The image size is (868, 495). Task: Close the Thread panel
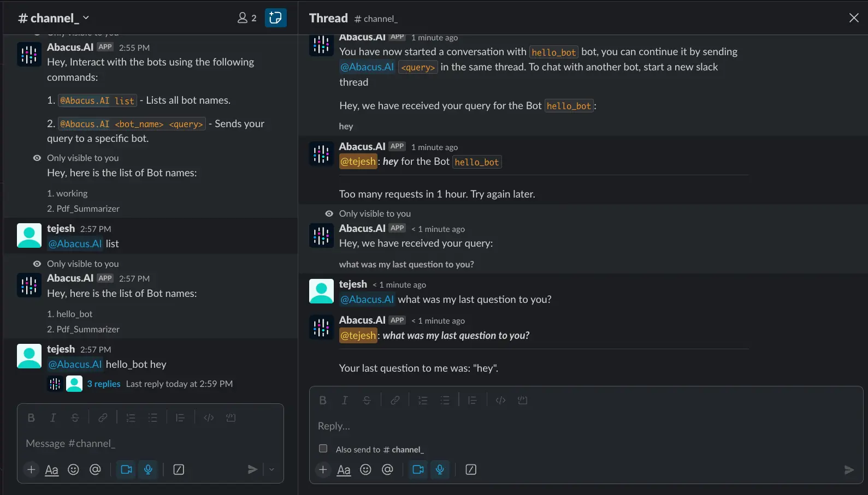[x=854, y=18]
